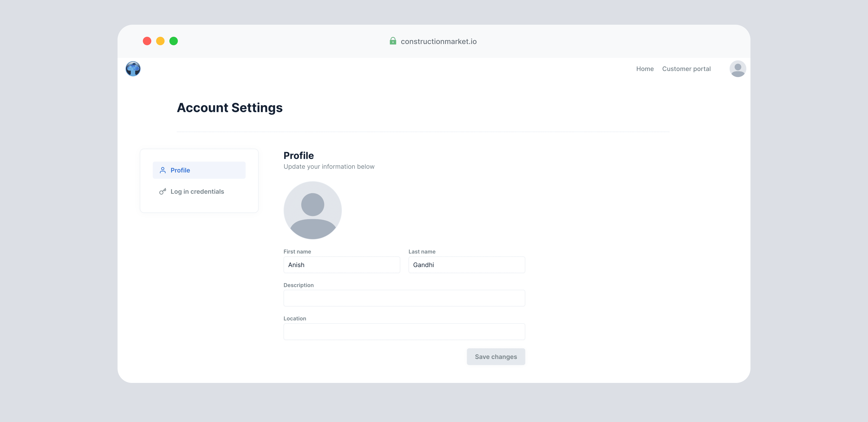868x422 pixels.
Task: Click the 'Location' label
Action: (x=295, y=318)
